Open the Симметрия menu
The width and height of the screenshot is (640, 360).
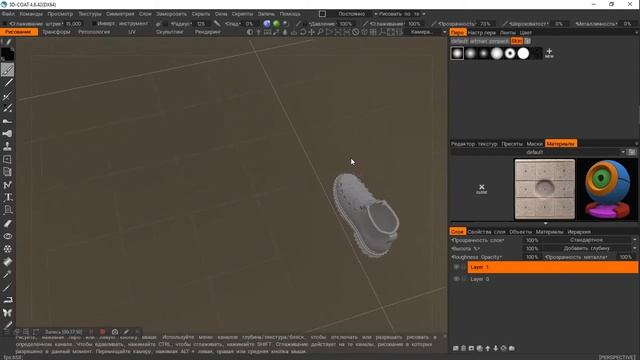(120, 14)
